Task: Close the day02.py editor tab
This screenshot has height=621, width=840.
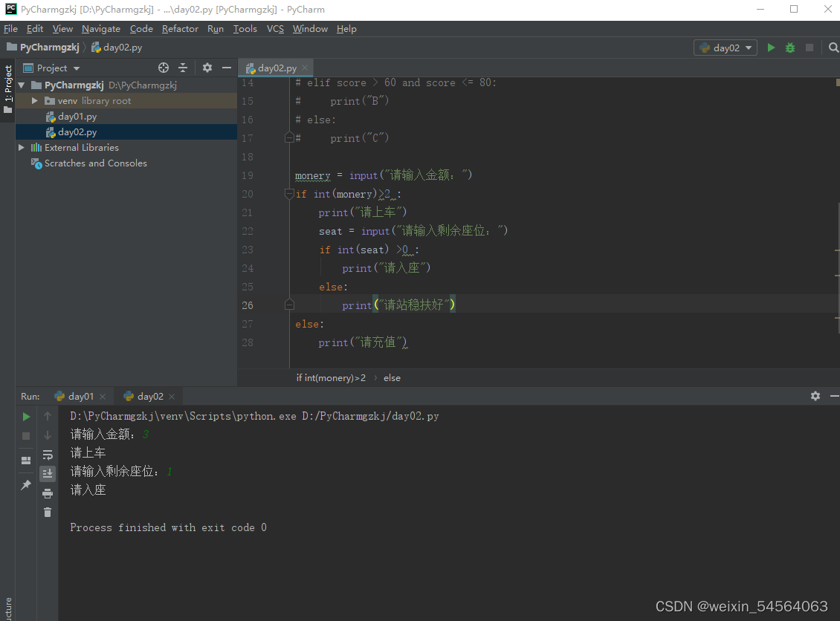Action: [x=305, y=68]
